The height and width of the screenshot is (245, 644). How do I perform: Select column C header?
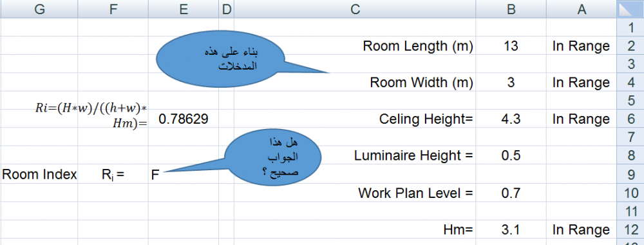(355, 9)
